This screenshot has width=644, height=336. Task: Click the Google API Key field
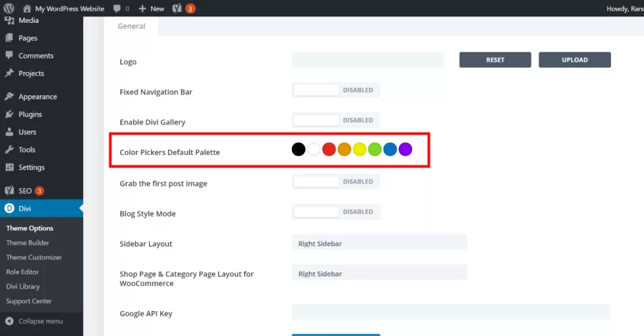coord(452,312)
